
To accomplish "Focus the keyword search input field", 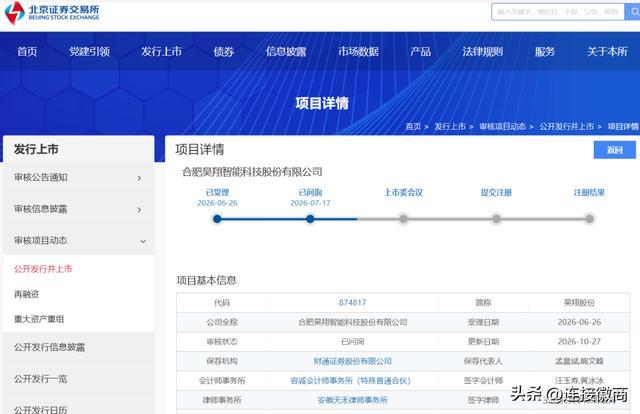I will pyautogui.click(x=558, y=12).
